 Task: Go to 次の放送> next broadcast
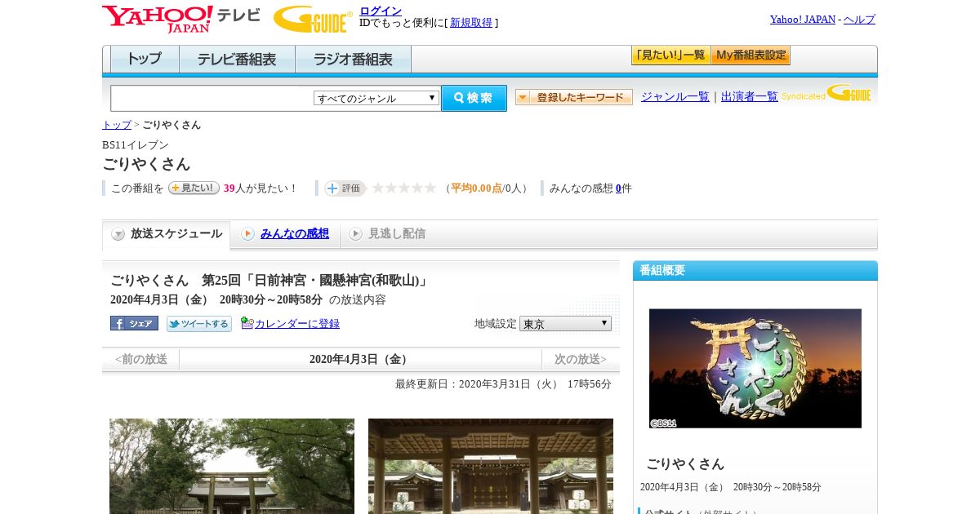point(581,360)
